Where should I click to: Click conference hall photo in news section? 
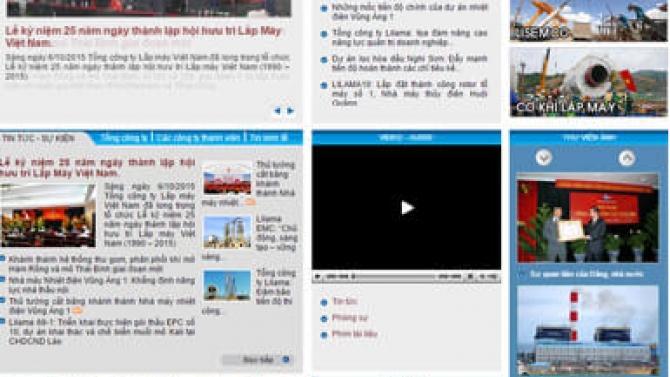(48, 215)
